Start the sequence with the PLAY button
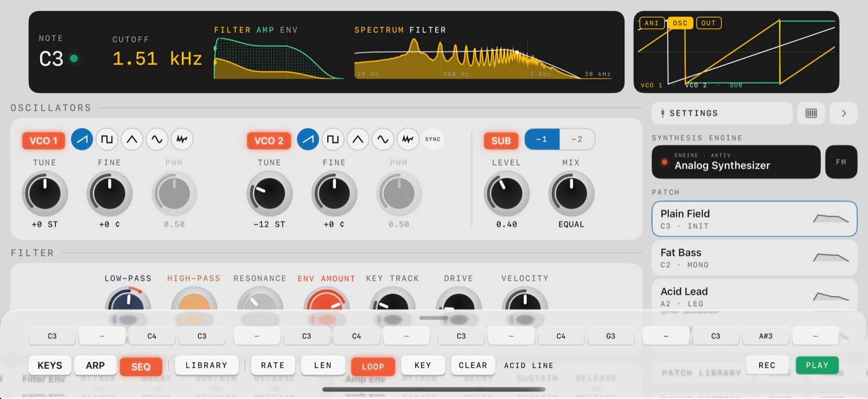This screenshot has width=868, height=399. 817,365
